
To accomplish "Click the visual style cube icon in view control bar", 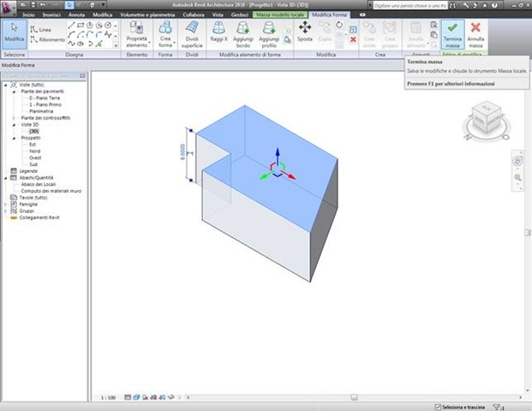I will 136,397.
